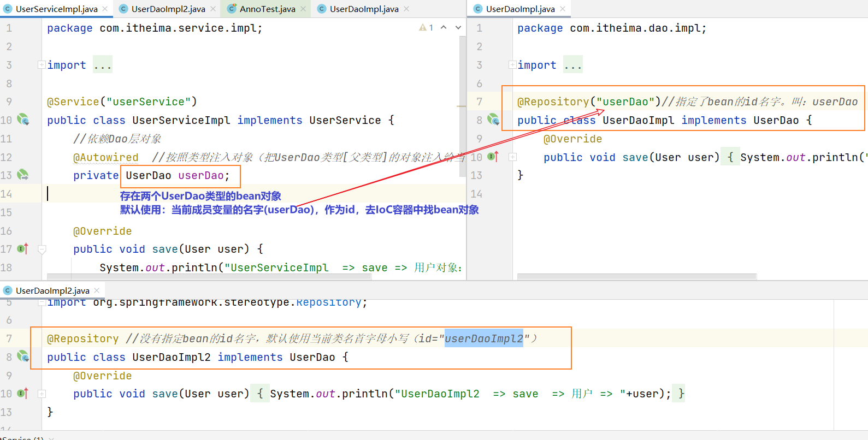Go to previous highlighted problem using up arrow
The height and width of the screenshot is (440, 868).
point(444,27)
